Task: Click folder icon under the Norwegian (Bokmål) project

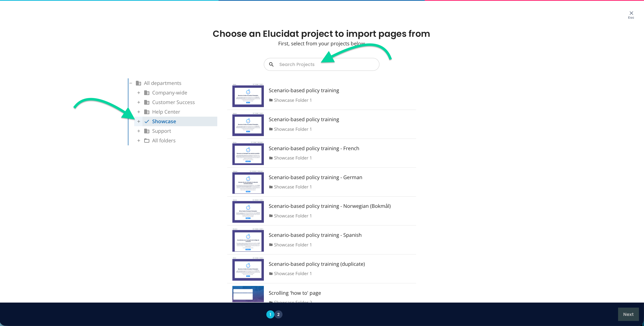Action: (271, 216)
